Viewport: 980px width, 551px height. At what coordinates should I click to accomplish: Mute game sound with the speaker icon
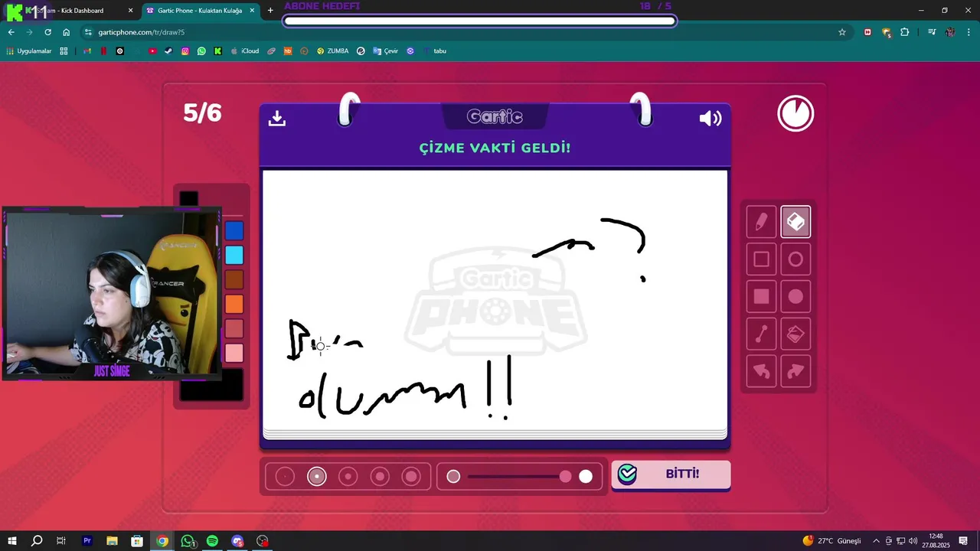point(710,118)
